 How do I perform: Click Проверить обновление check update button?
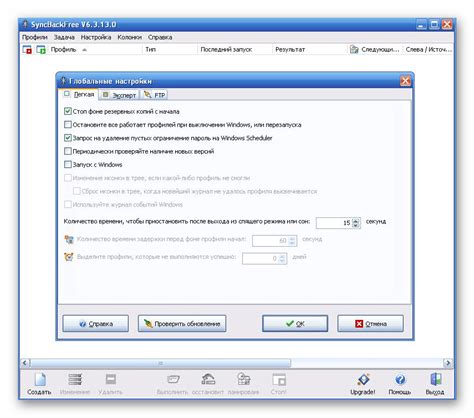[x=182, y=323]
